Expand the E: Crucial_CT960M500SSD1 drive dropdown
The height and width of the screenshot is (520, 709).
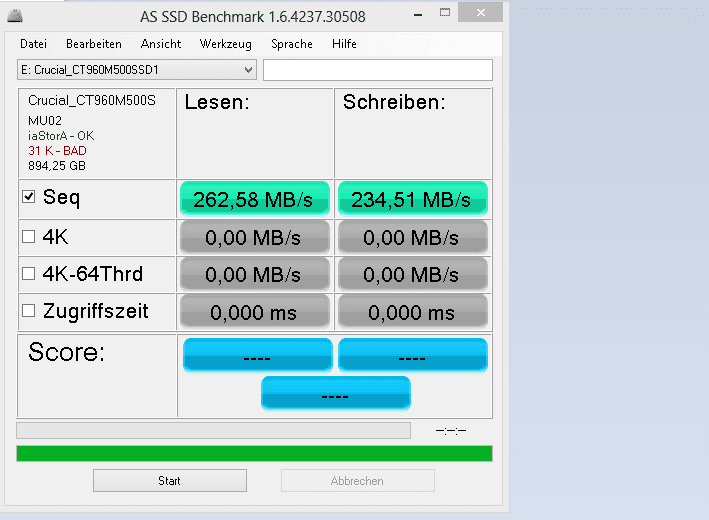click(x=137, y=70)
